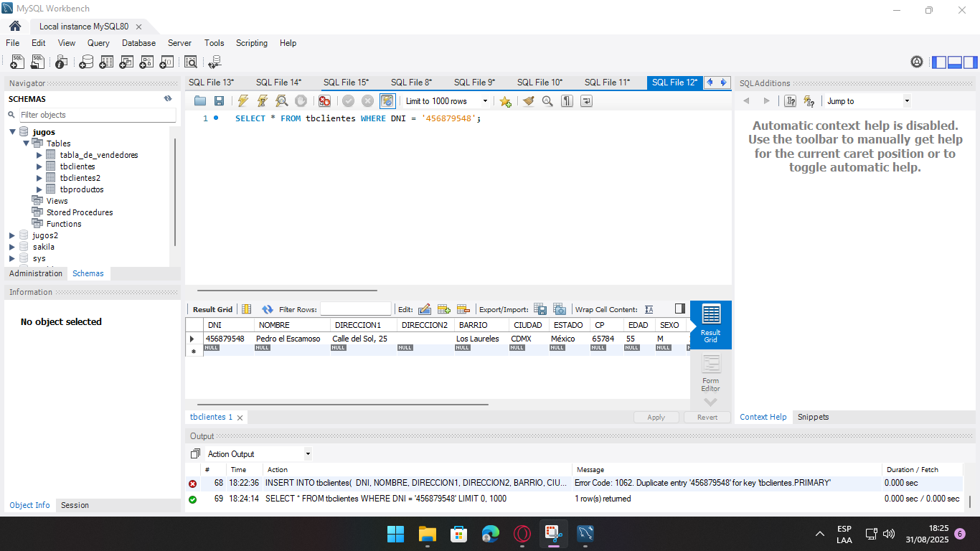The height and width of the screenshot is (551, 980).
Task: Beautify the SQL script with broom icon
Action: (x=529, y=101)
